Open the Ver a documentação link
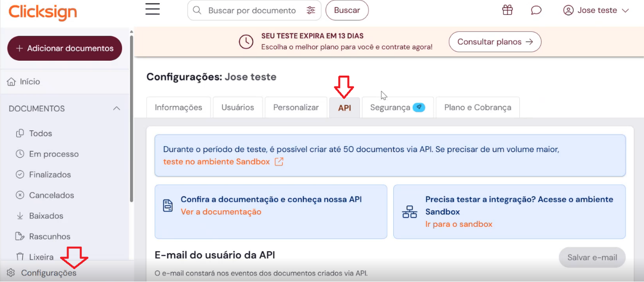This screenshot has width=644, height=282. pos(221,212)
